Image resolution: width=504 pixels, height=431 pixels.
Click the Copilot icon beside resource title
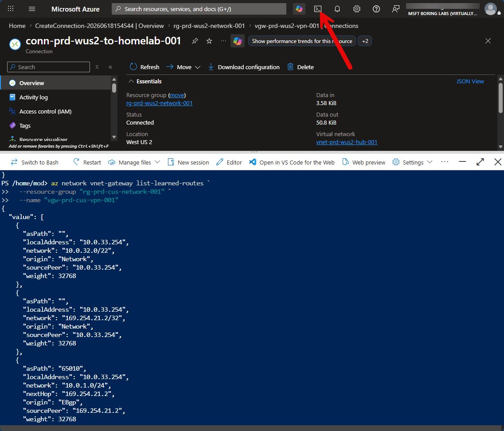pyautogui.click(x=238, y=41)
